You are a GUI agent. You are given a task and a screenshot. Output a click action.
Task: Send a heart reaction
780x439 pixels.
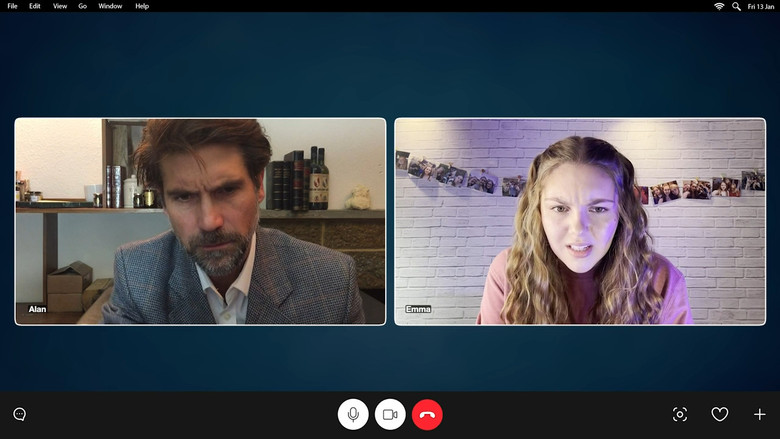tap(719, 414)
